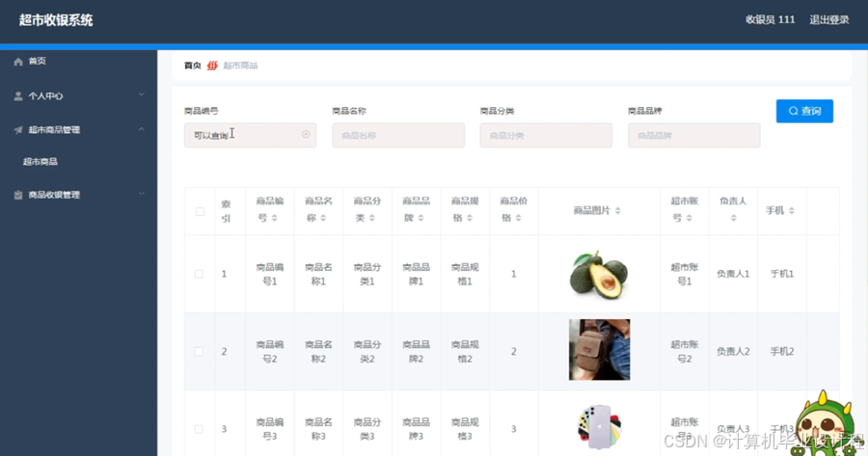The width and height of the screenshot is (868, 456).
Task: Expand the 商品收银管理 menu chevron
Action: tap(142, 194)
